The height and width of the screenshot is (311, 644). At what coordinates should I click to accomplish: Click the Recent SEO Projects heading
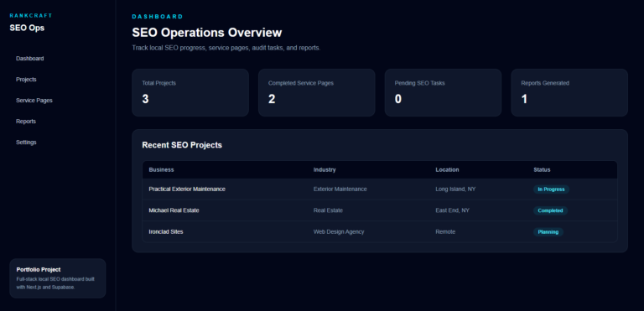tap(182, 145)
